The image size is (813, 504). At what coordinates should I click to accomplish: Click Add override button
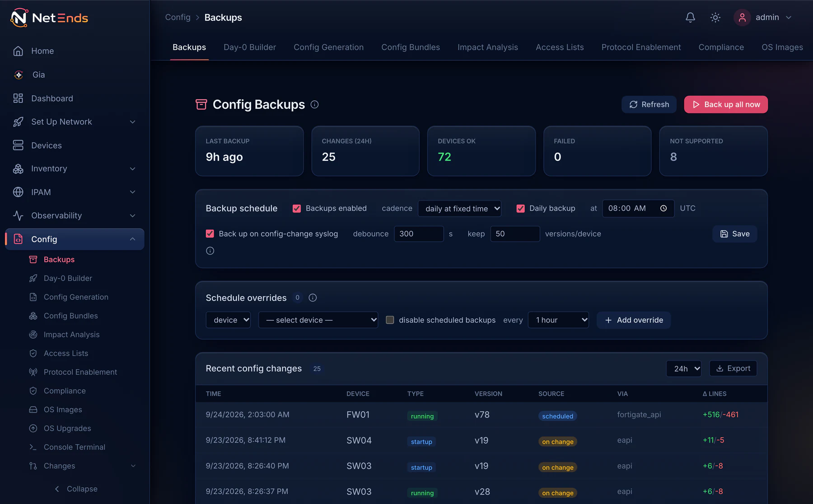(x=634, y=320)
